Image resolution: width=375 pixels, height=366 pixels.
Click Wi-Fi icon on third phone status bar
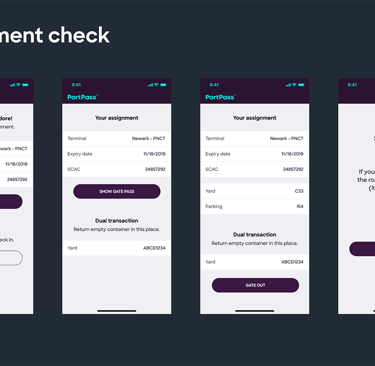click(x=294, y=85)
